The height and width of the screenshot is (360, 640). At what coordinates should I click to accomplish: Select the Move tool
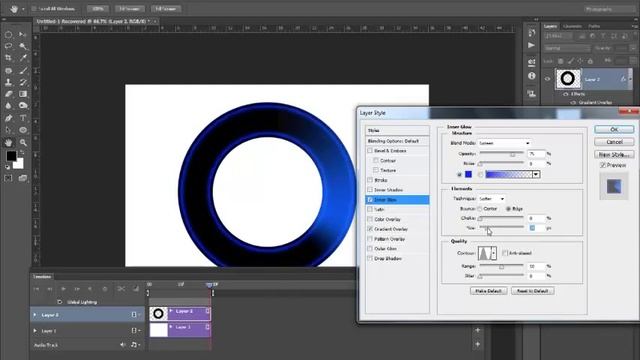click(23, 35)
